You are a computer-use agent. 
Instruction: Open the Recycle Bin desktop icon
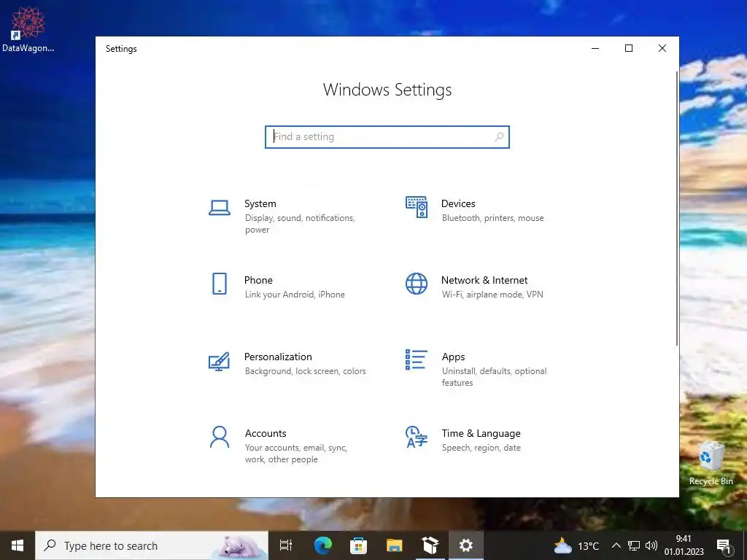[711, 464]
